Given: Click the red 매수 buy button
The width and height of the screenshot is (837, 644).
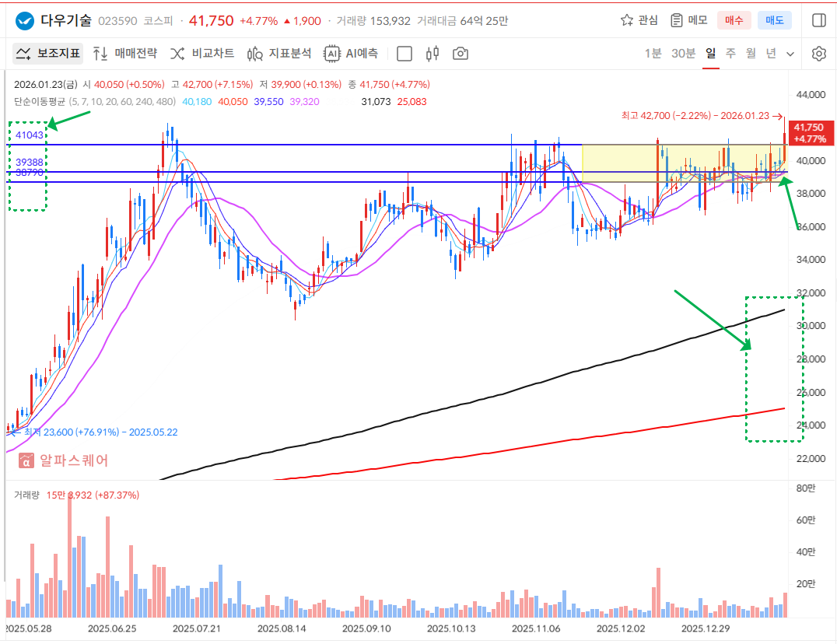Looking at the screenshot, I should coord(734,20).
